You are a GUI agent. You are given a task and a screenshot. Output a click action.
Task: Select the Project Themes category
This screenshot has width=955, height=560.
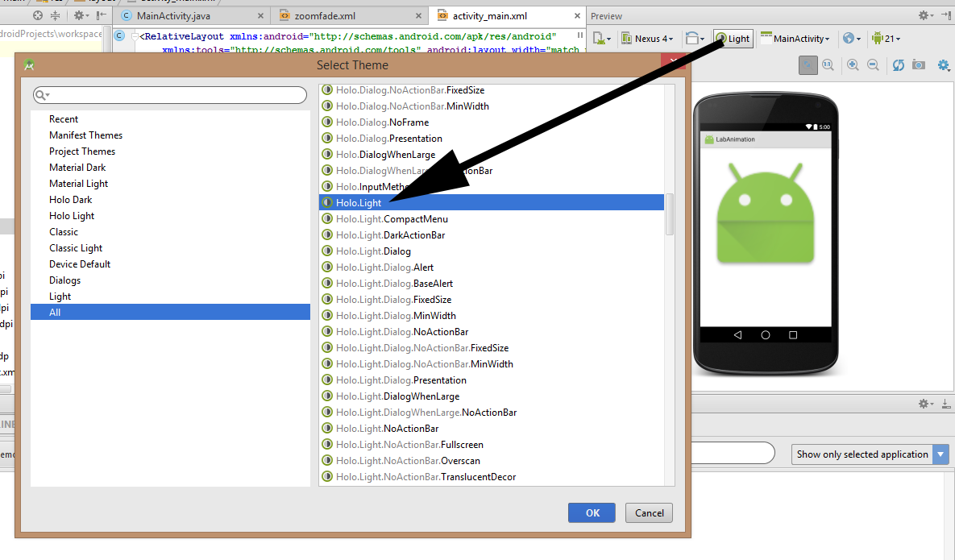(170, 151)
